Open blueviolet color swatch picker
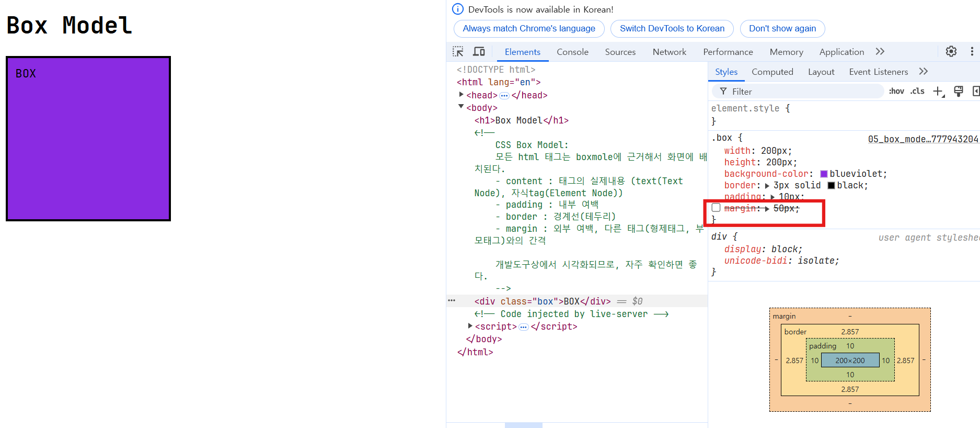980x428 pixels. (x=824, y=174)
